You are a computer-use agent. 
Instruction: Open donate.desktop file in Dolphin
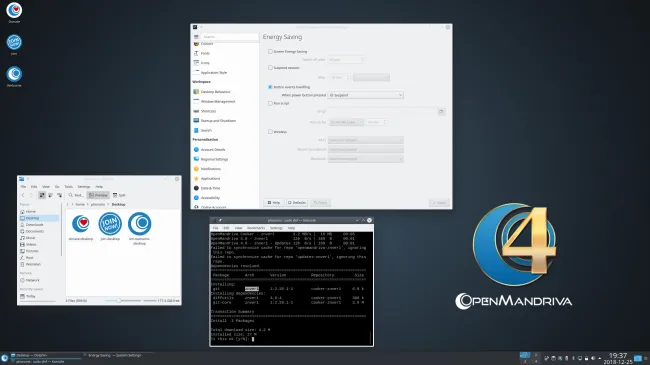[x=81, y=227]
